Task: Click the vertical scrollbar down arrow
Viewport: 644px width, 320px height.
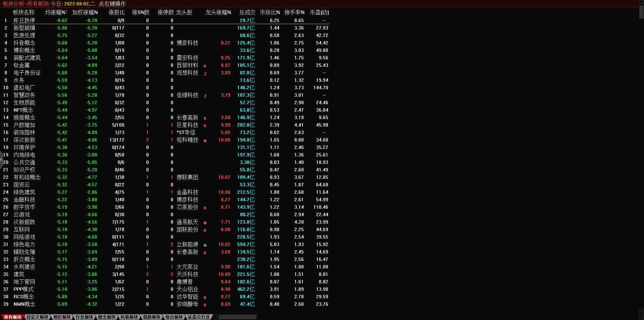Action: [x=641, y=311]
